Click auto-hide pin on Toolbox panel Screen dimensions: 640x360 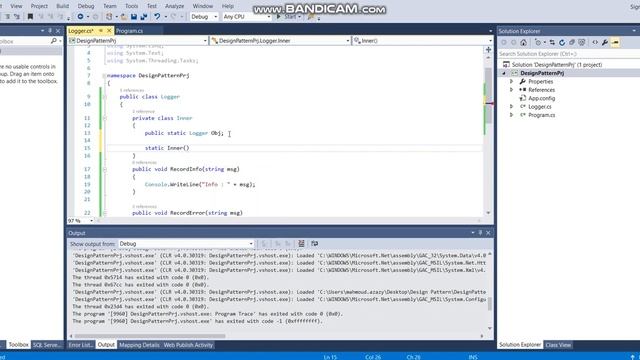pyautogui.click(x=50, y=31)
